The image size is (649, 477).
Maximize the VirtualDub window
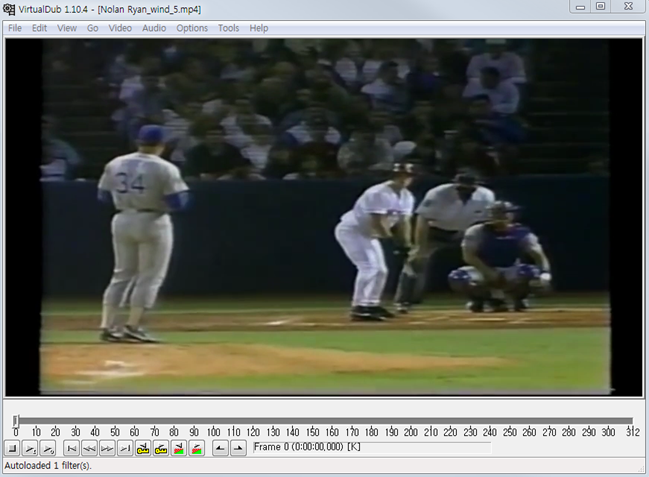point(601,7)
